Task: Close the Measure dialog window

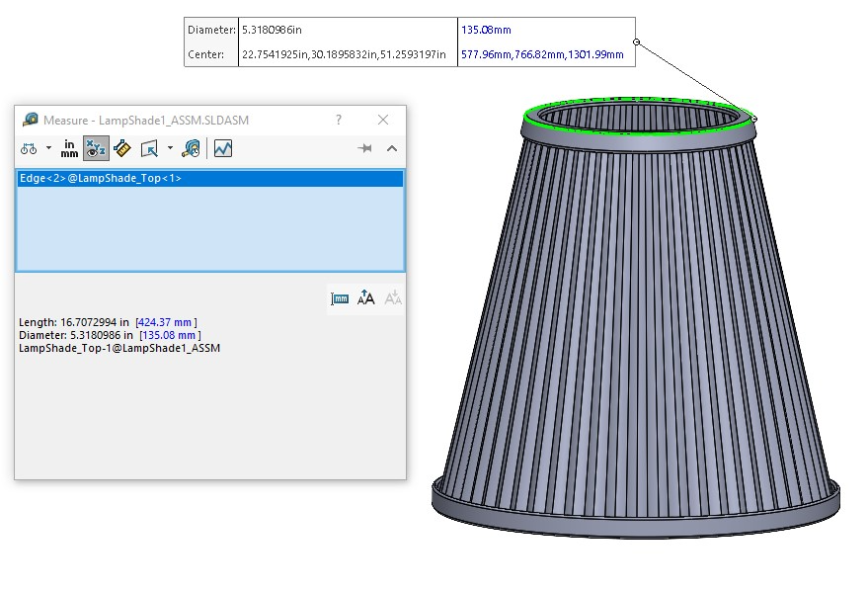Action: pos(383,120)
